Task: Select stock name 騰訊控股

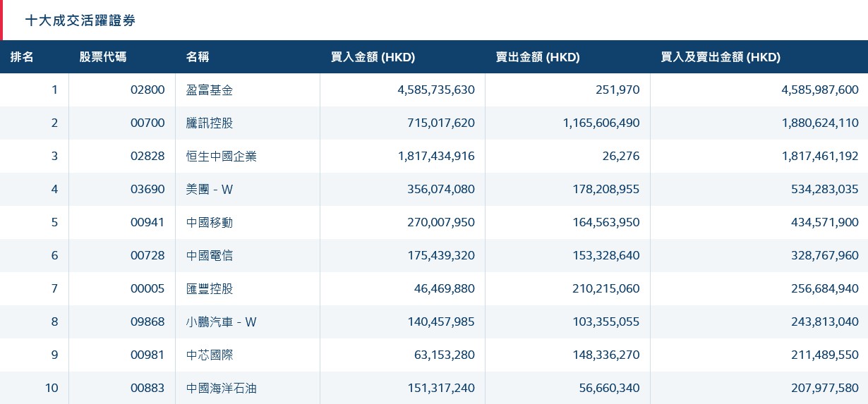Action: 210,123
